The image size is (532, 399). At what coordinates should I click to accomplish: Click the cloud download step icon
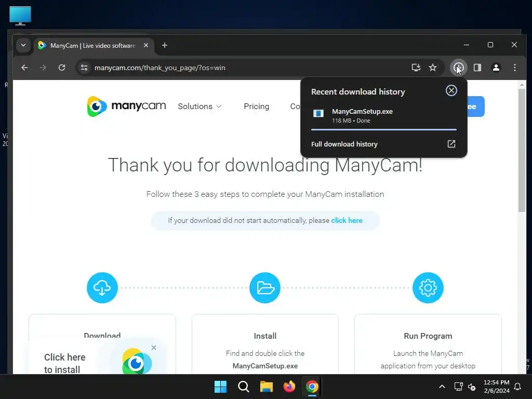[x=102, y=288]
